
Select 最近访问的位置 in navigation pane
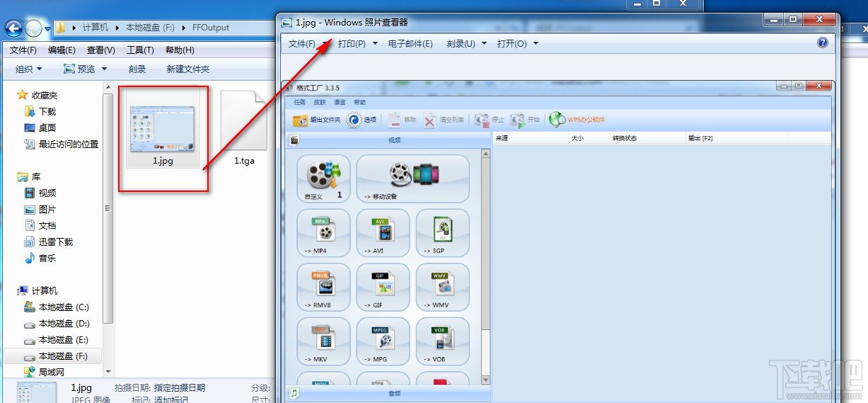(x=61, y=144)
